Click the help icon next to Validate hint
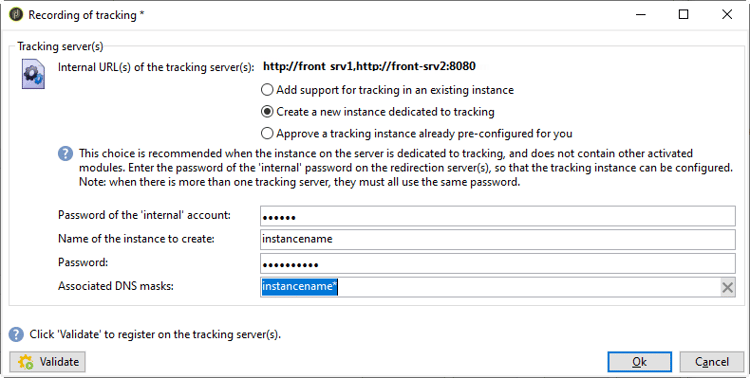 click(16, 334)
